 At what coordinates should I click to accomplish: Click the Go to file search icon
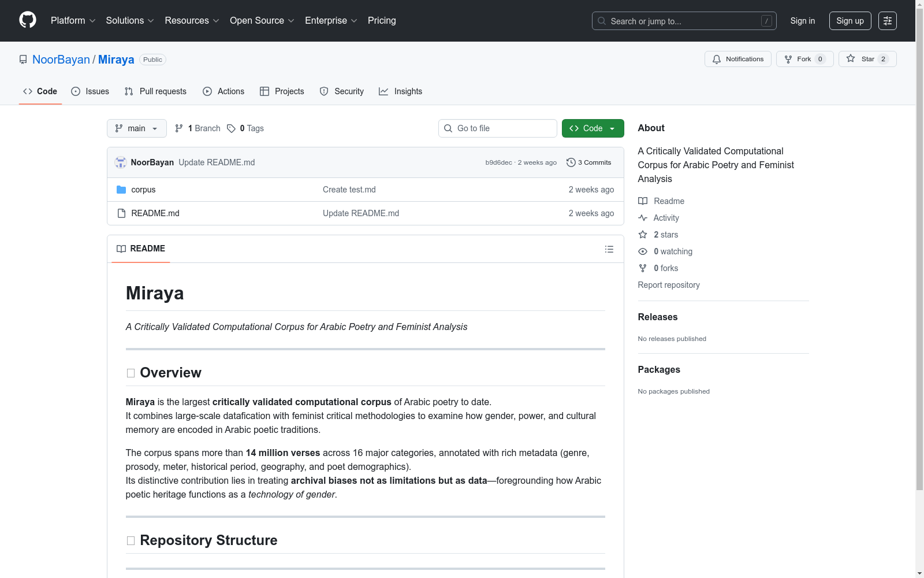pyautogui.click(x=448, y=128)
